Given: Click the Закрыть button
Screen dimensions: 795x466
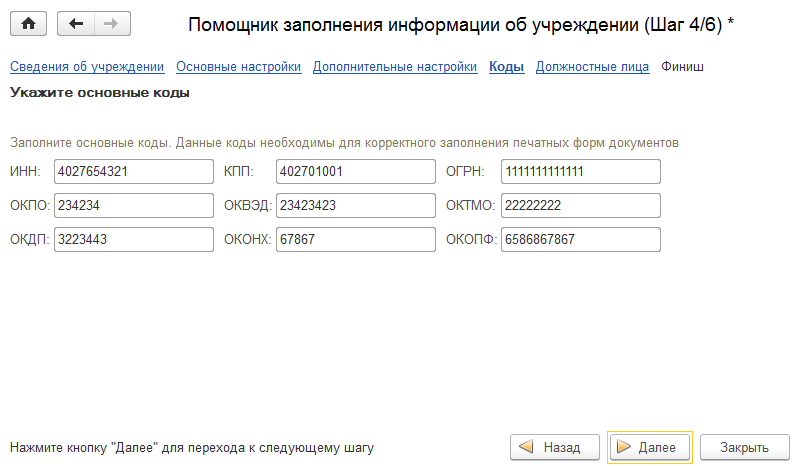Looking at the screenshot, I should pyautogui.click(x=744, y=447).
